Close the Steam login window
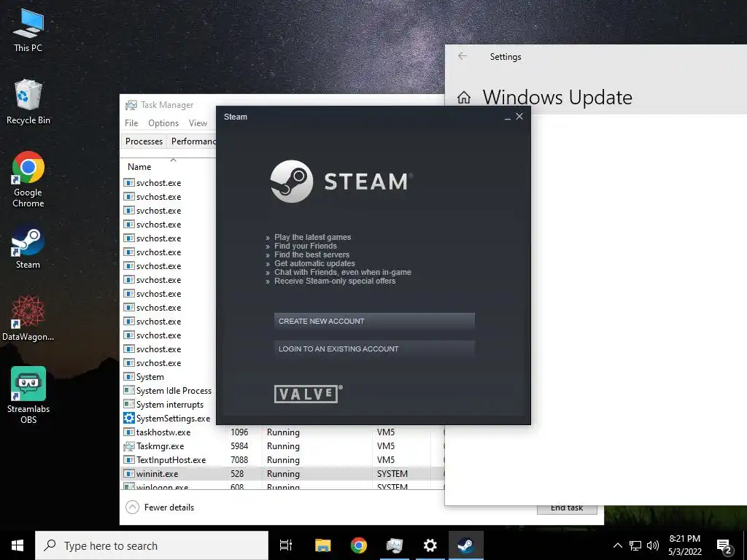Viewport: 747px width, 560px height. coord(519,116)
